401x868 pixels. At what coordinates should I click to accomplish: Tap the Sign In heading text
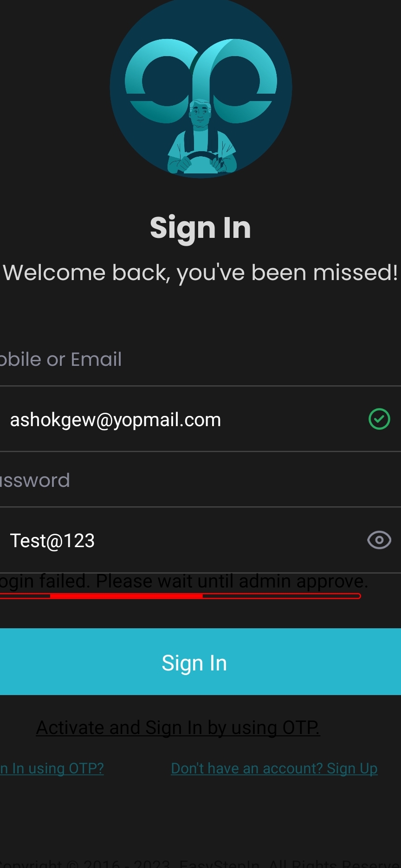point(200,228)
